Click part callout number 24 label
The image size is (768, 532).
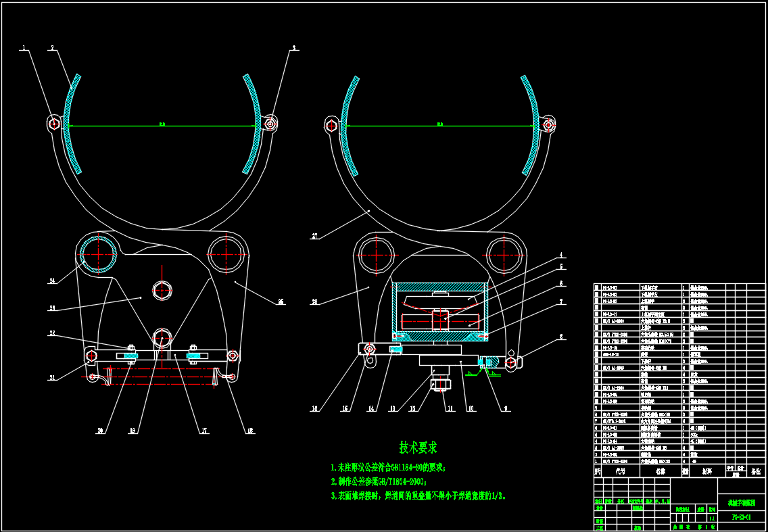(x=53, y=281)
